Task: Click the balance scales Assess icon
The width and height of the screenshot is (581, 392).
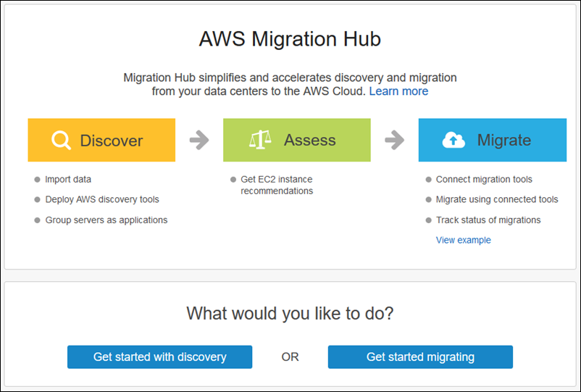Action: (260, 140)
